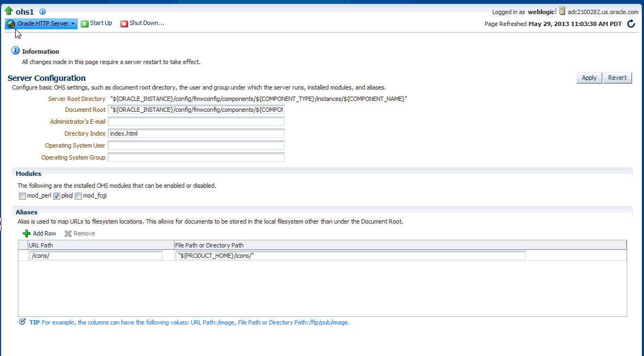Click the Remove button in Aliases
The width and height of the screenshot is (644, 356).
coord(80,233)
